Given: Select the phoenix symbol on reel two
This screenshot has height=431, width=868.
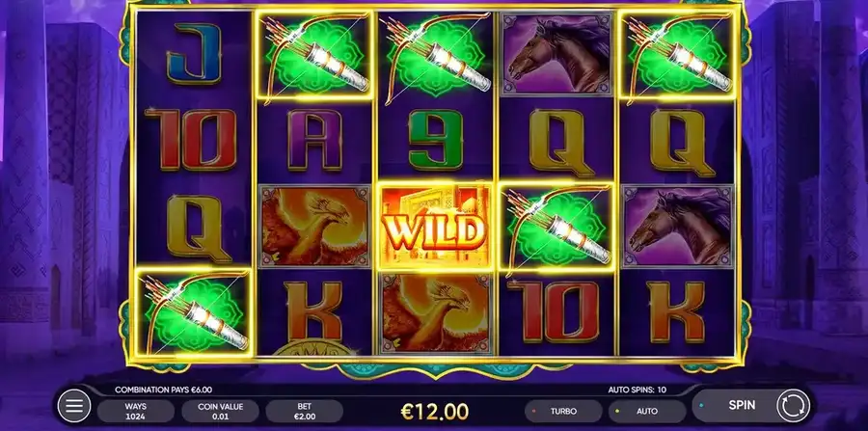Looking at the screenshot, I should [x=315, y=227].
